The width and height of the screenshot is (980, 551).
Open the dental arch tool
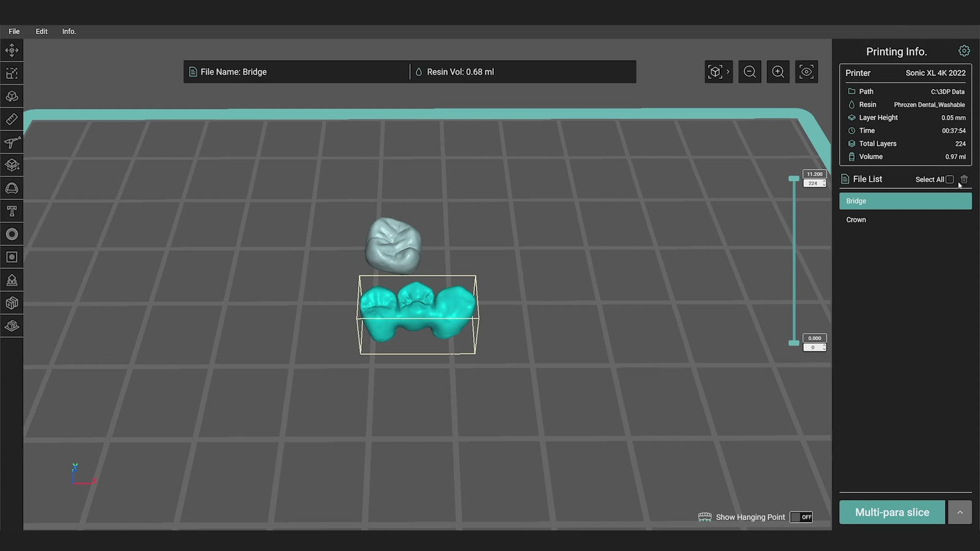12,188
